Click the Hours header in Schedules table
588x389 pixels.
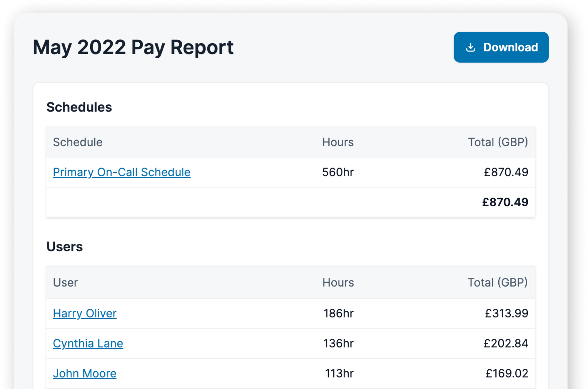[x=338, y=142]
